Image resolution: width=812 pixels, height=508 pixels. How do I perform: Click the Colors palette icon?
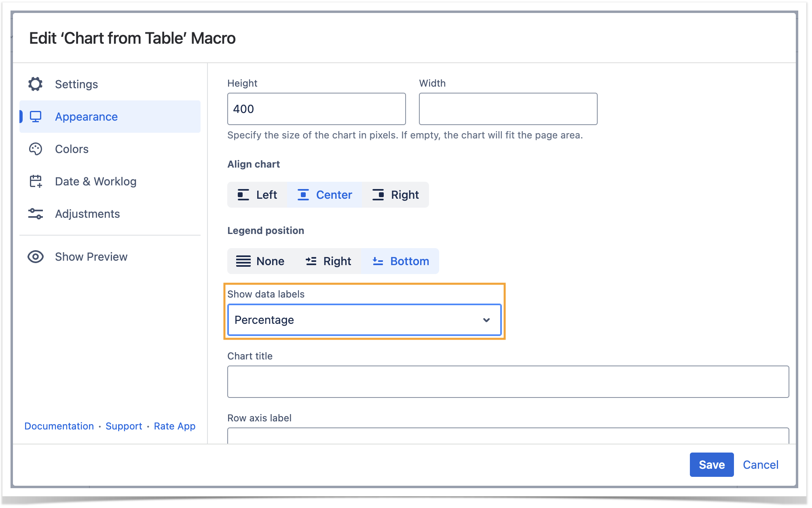[36, 149]
